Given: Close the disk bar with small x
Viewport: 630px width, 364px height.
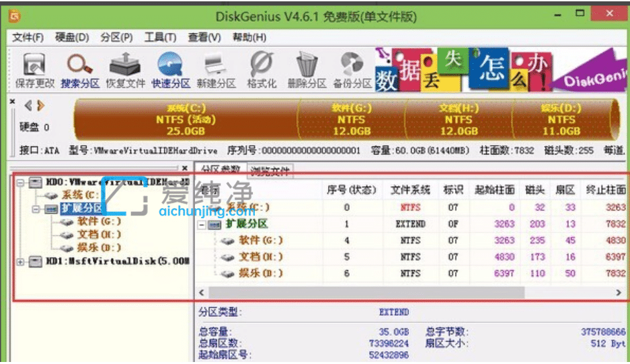Looking at the screenshot, I should pyautogui.click(x=13, y=101).
